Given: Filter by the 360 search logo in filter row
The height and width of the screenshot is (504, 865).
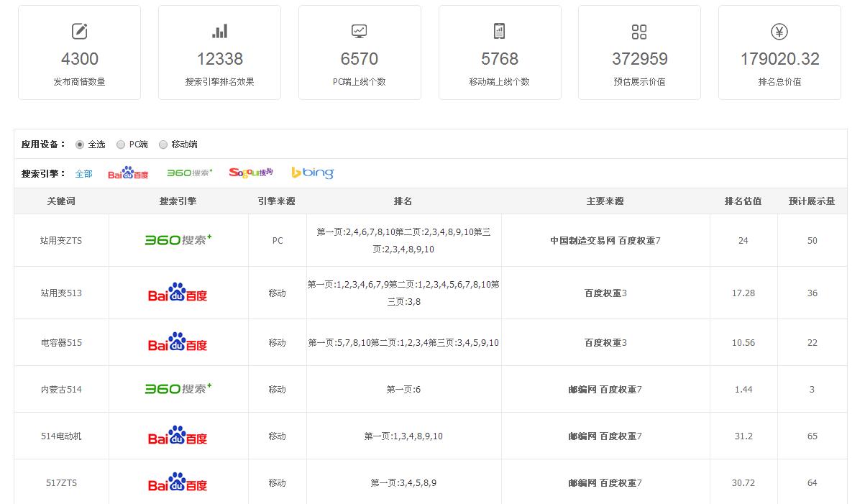Looking at the screenshot, I should tap(189, 173).
